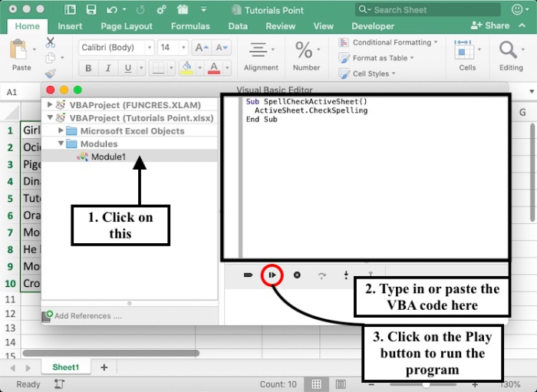The height and width of the screenshot is (392, 537).
Task: Click the Copy icon
Action: coord(51,58)
